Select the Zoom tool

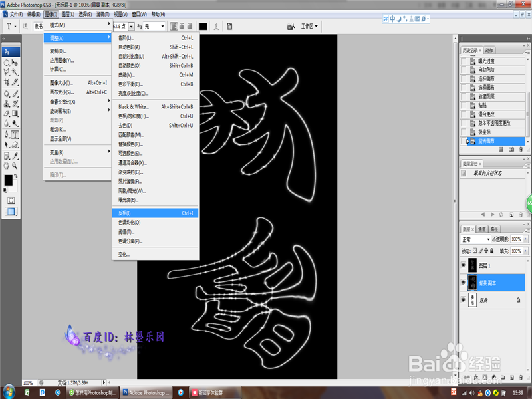click(x=15, y=166)
